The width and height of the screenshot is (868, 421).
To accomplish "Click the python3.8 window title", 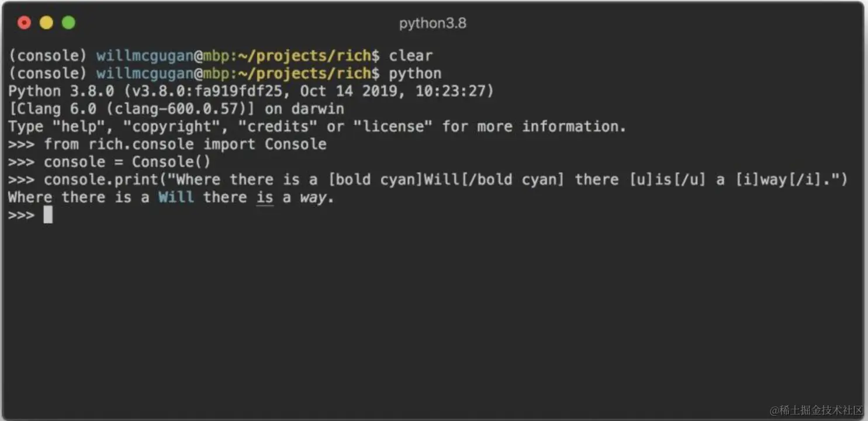I will tap(433, 23).
